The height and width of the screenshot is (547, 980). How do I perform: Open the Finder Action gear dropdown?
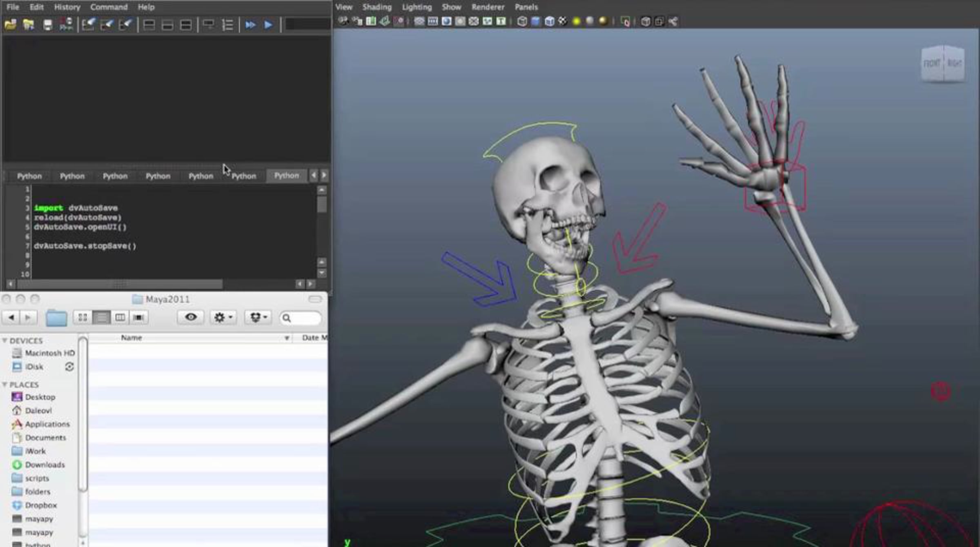click(x=223, y=317)
